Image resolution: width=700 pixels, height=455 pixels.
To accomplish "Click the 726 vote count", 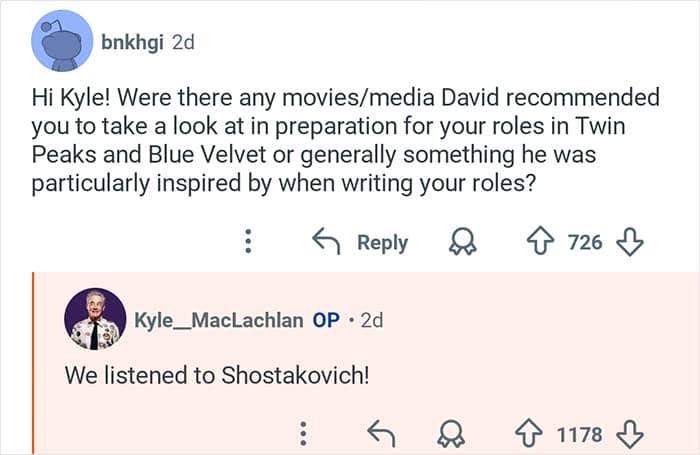I will 586,242.
